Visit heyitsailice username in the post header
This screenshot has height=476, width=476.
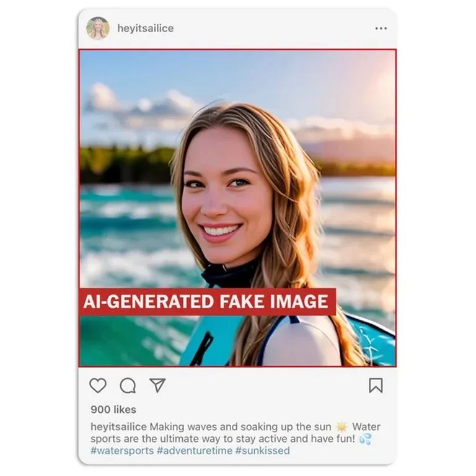(x=146, y=29)
